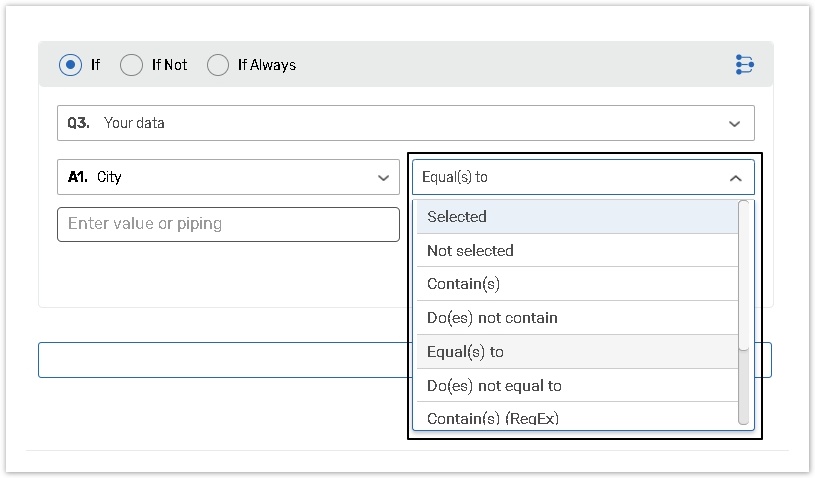
Task: Click the wide outlined bar below condition
Action: 220,360
